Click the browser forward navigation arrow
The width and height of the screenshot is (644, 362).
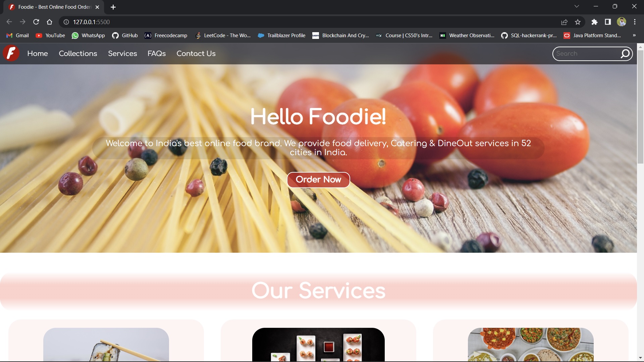pos(22,22)
